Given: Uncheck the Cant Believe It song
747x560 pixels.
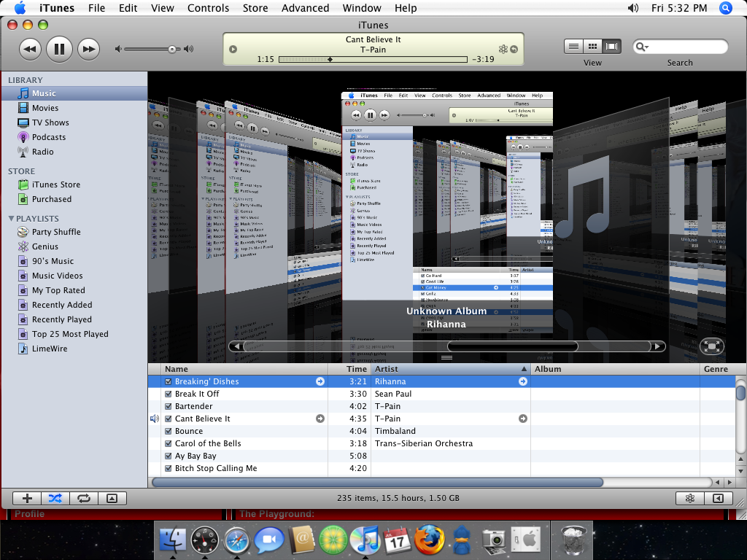Looking at the screenshot, I should [169, 419].
